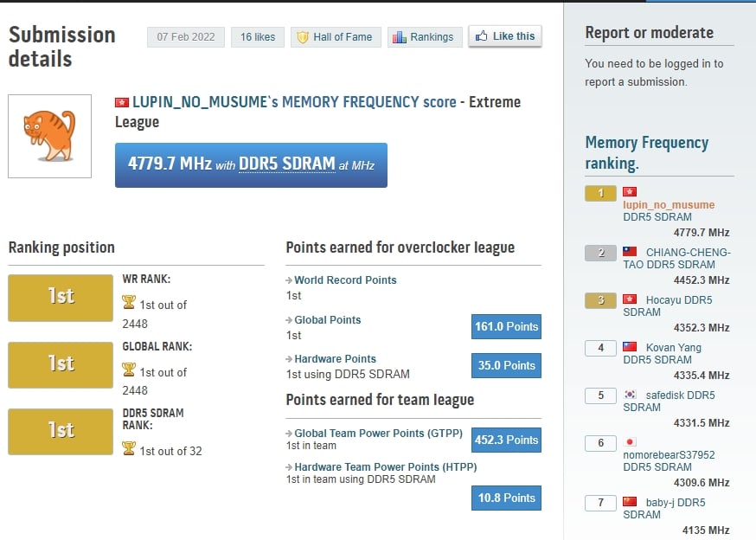
Task: Click the Taiwan flag next to CHIANG-CHENG-TAO
Action: [630, 253]
